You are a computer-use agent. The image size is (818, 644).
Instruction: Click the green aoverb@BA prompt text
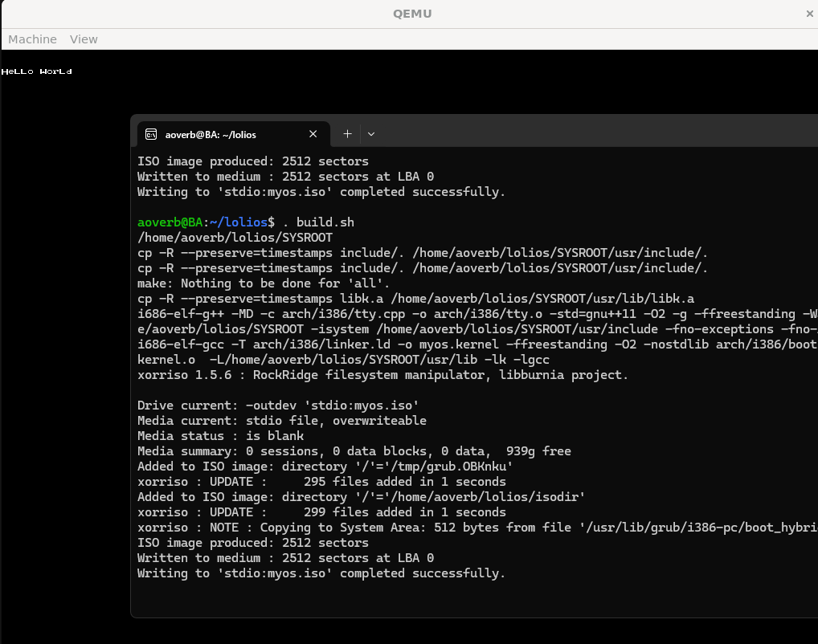click(170, 222)
